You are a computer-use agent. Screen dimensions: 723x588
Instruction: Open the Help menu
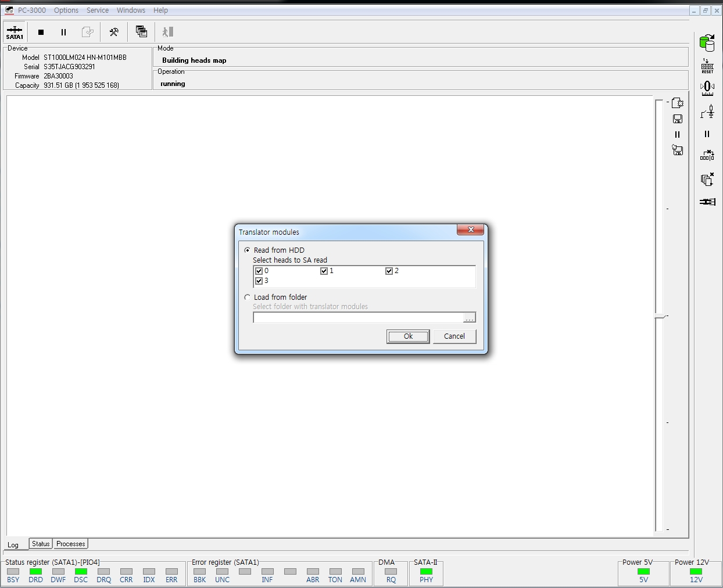point(161,10)
